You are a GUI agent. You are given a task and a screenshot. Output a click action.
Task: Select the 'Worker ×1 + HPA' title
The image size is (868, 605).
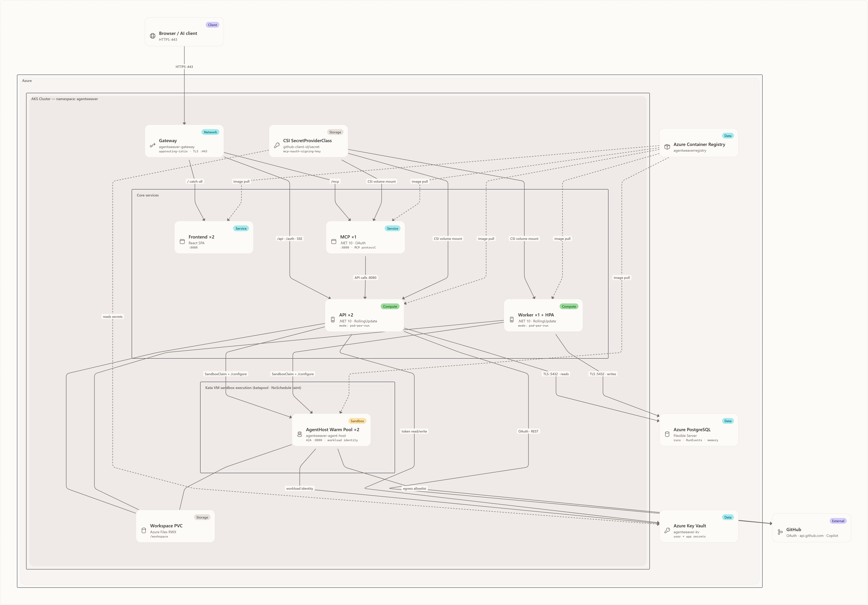[x=536, y=315]
